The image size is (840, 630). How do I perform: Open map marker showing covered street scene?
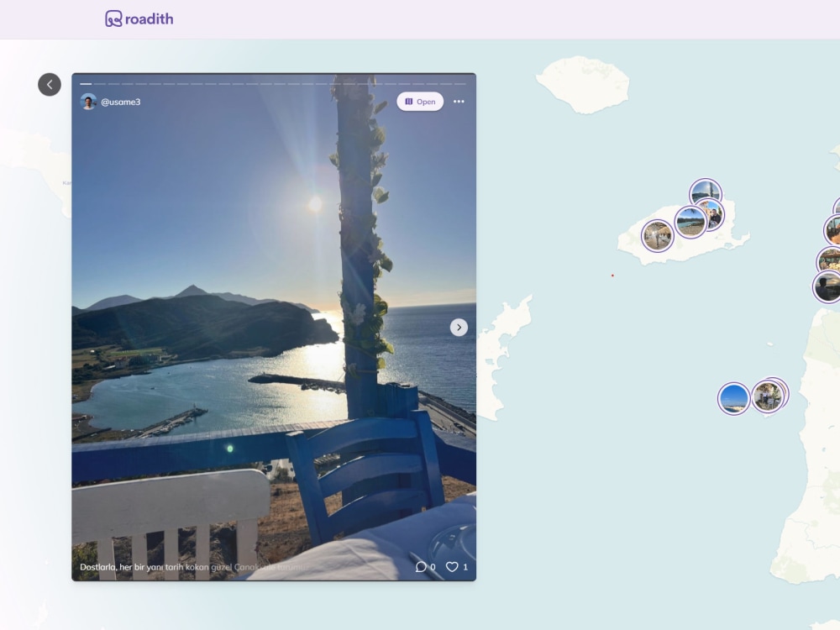click(x=658, y=236)
